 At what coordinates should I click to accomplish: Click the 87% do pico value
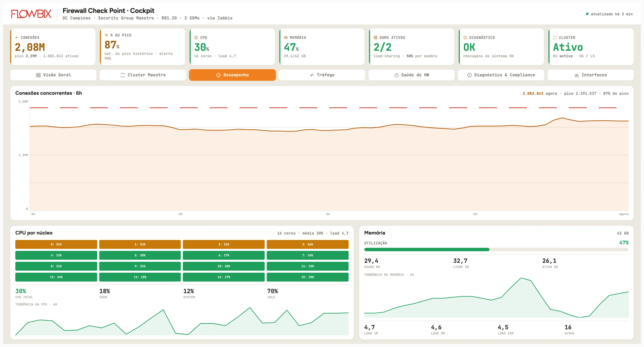click(112, 45)
